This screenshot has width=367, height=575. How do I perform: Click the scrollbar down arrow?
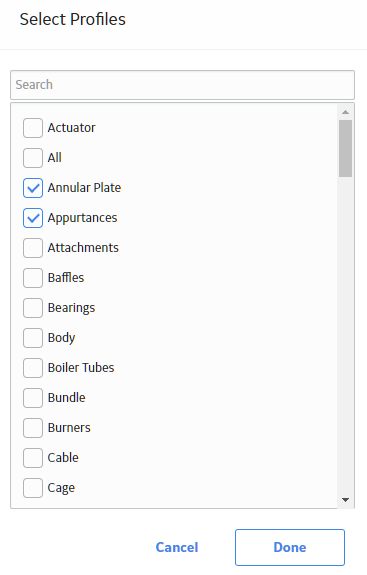[x=345, y=499]
